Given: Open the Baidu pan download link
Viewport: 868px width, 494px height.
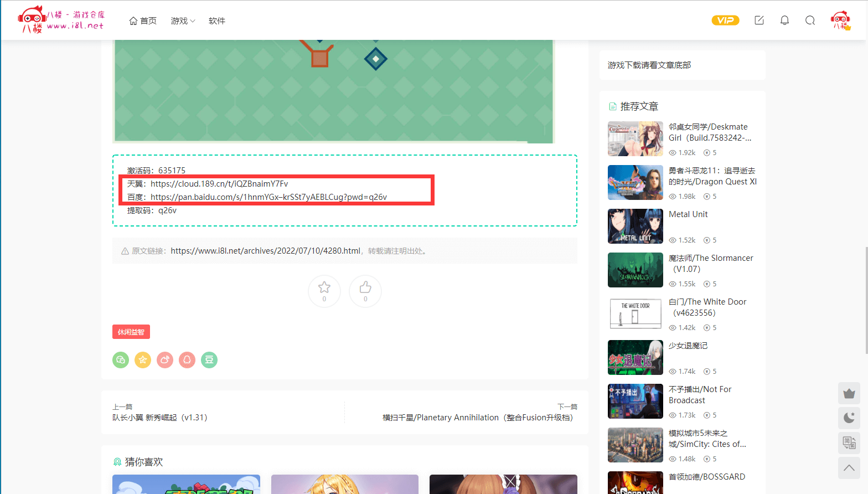Looking at the screenshot, I should point(268,197).
